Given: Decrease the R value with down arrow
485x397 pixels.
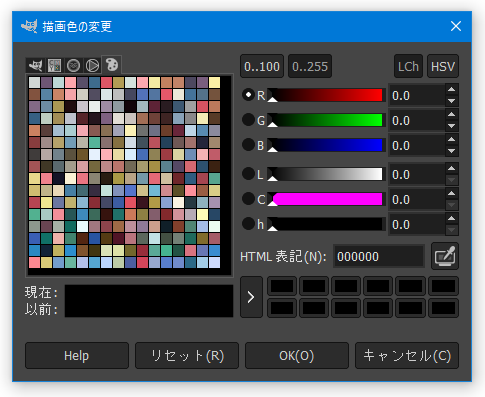Looking at the screenshot, I should click(x=452, y=101).
